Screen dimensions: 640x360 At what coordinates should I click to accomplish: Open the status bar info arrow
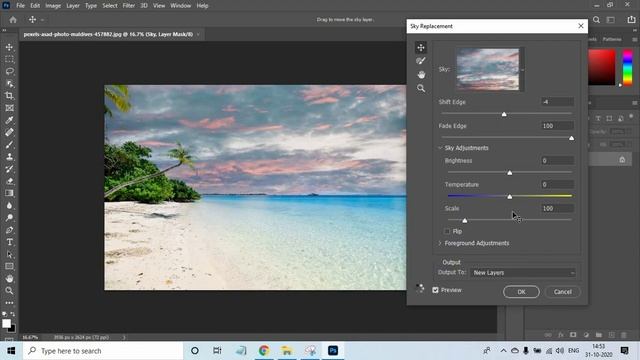(x=124, y=338)
